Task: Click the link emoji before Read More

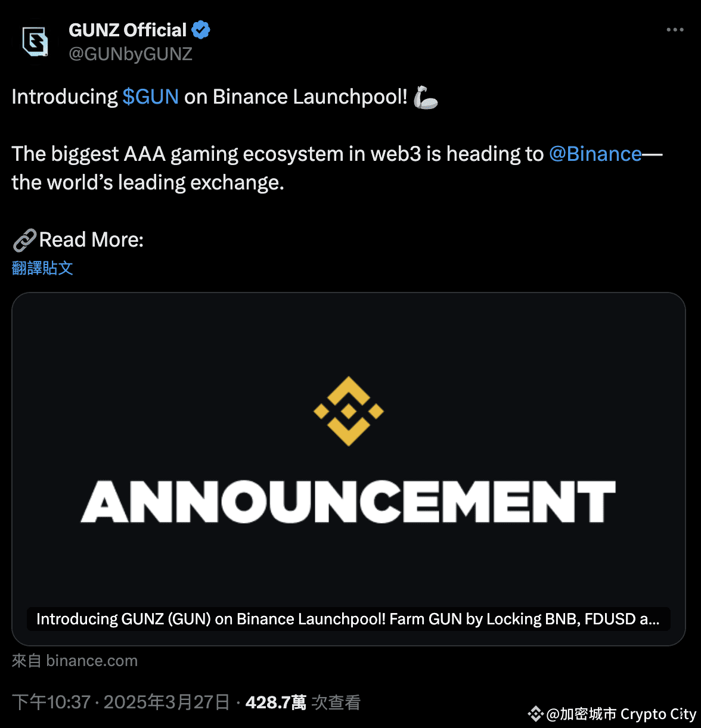Action: [x=24, y=239]
